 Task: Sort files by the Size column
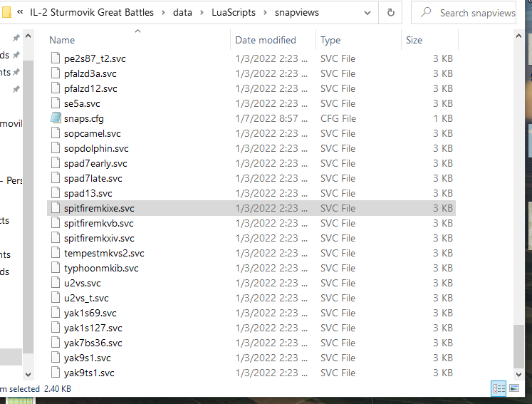point(414,40)
